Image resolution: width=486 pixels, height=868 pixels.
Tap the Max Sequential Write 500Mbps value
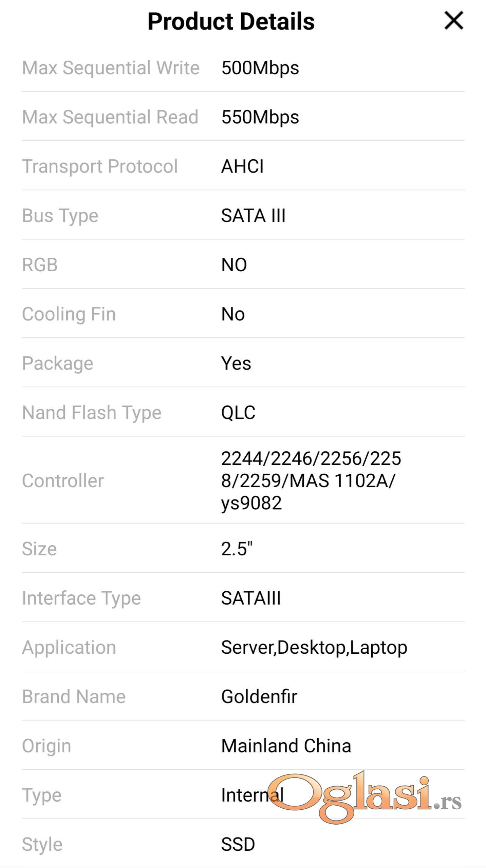[x=260, y=68]
